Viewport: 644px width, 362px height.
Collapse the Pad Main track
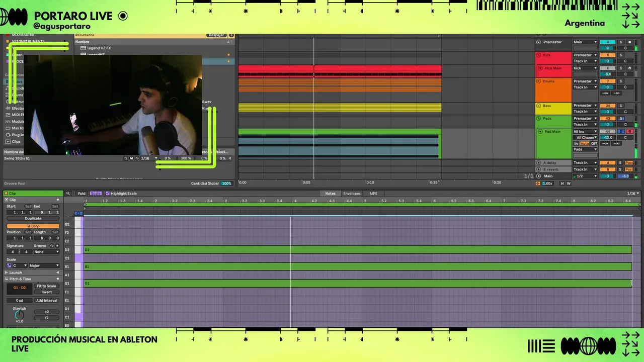(541, 132)
